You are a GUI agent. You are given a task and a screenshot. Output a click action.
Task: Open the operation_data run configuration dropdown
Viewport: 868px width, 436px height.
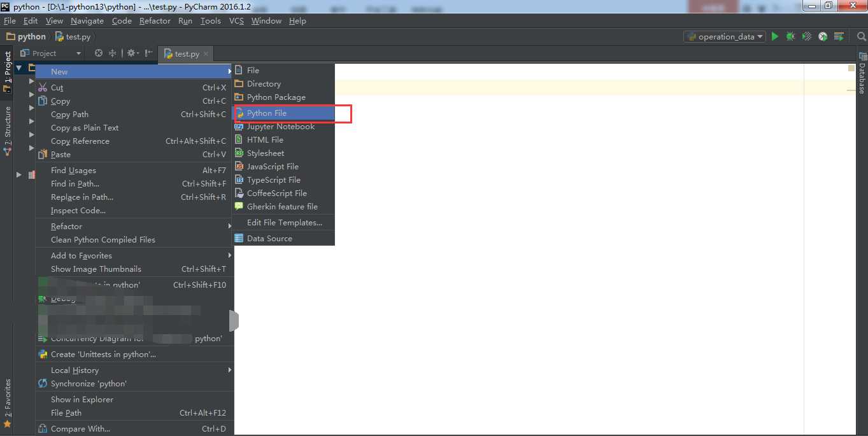point(725,36)
